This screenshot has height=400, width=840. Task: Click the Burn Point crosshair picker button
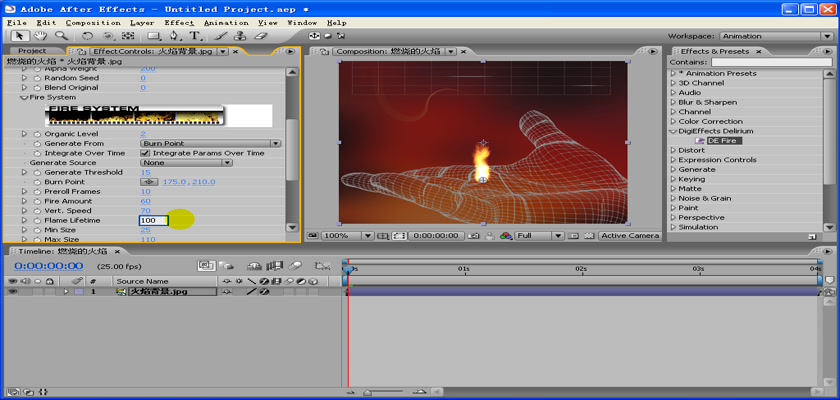click(x=150, y=182)
